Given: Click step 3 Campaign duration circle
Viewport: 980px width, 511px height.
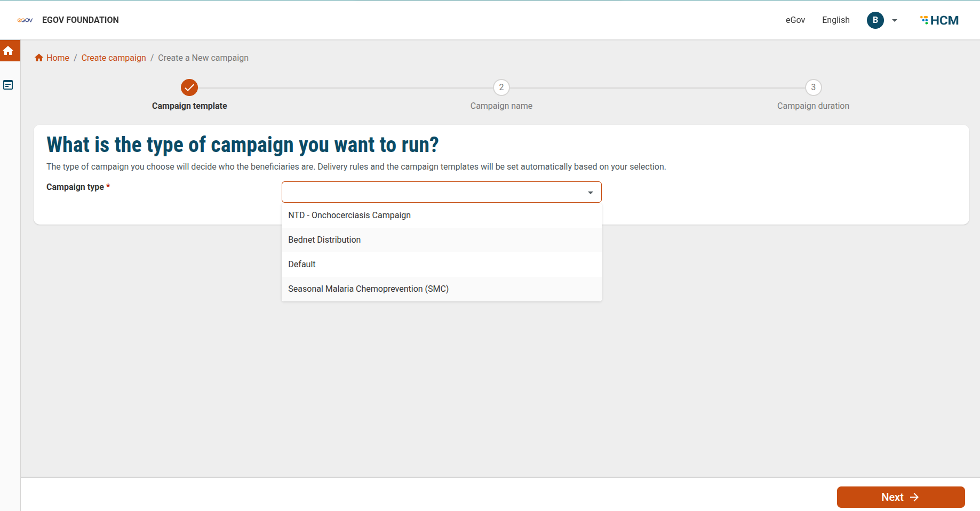Looking at the screenshot, I should pyautogui.click(x=813, y=87).
